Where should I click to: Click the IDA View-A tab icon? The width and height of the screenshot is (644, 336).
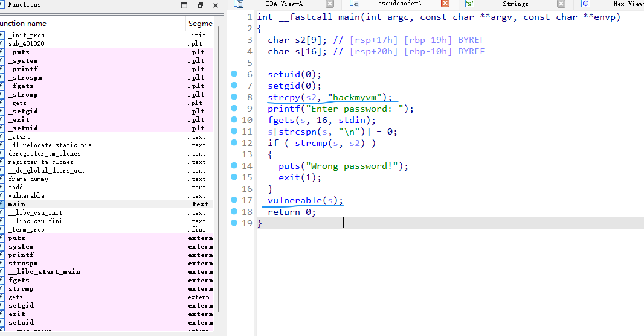(x=239, y=4)
